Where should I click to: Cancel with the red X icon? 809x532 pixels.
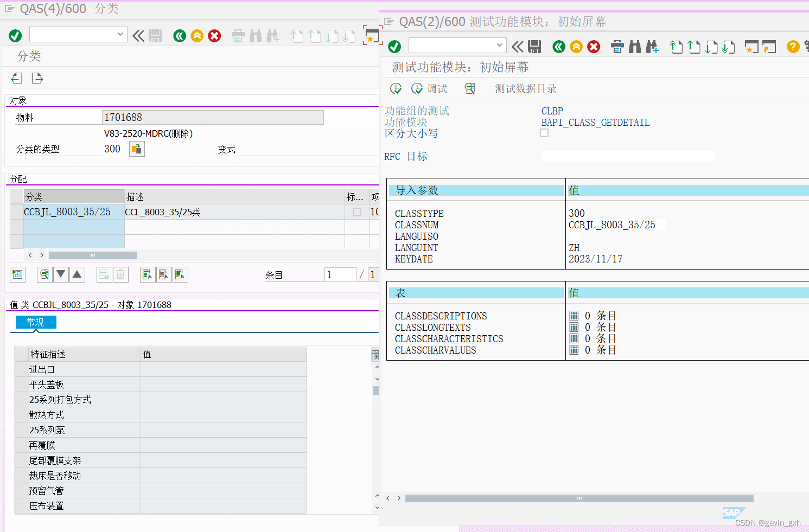[x=594, y=47]
